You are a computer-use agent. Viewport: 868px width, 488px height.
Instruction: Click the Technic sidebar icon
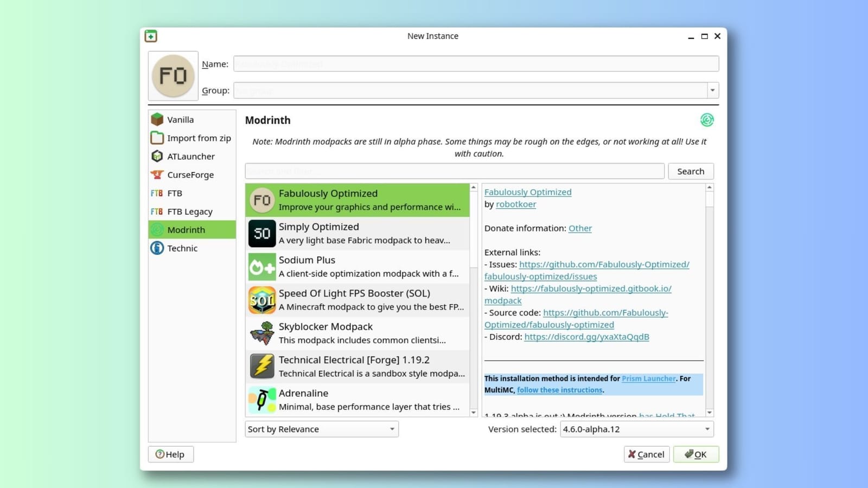pyautogui.click(x=157, y=248)
